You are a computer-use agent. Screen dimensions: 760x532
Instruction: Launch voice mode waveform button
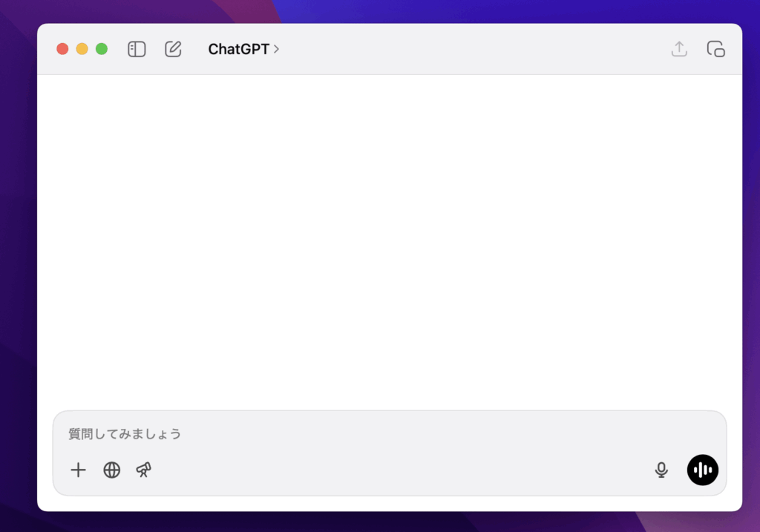coord(702,470)
